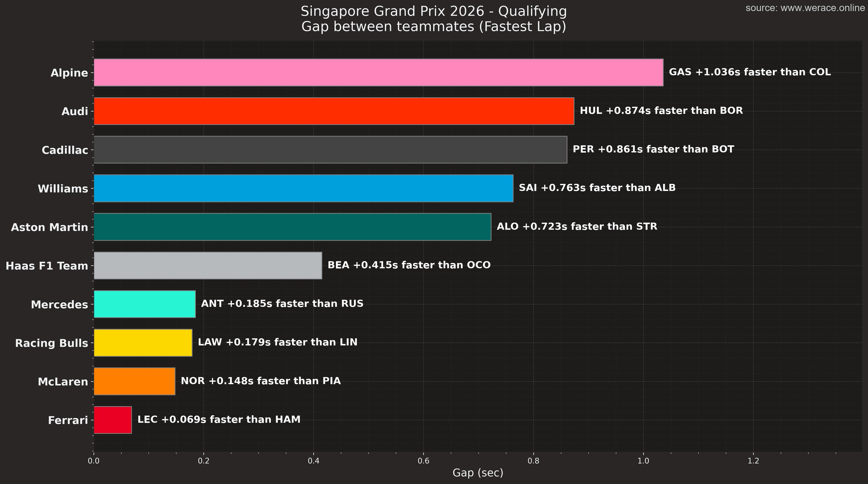
Task: Click 'ALO +0.723s faster than STR' annotation
Action: (577, 226)
